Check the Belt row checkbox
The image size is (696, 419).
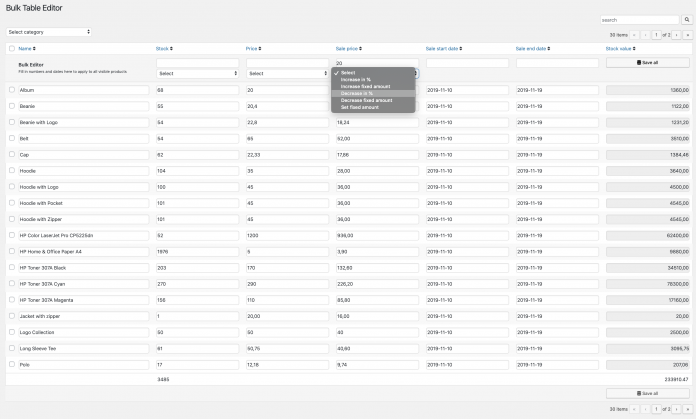coord(12,138)
